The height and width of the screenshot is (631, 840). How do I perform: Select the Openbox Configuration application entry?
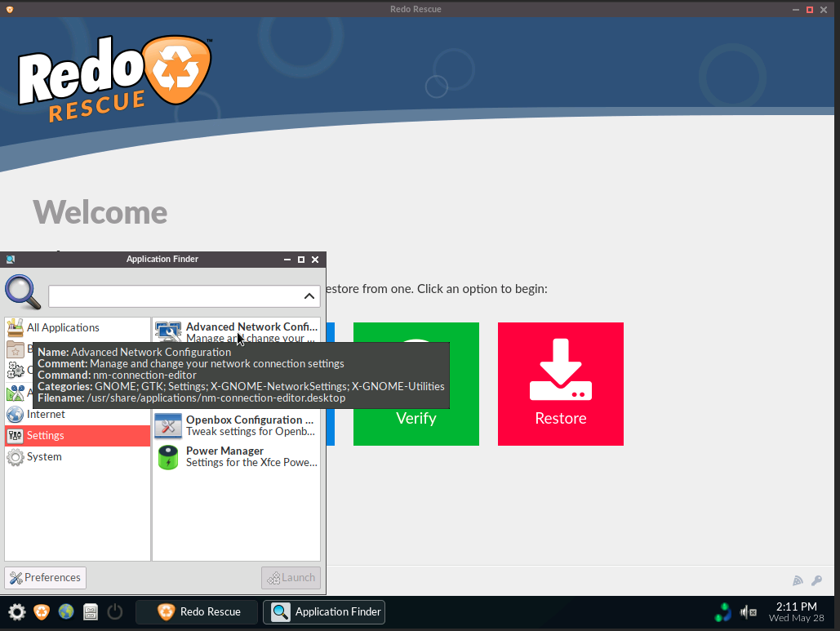point(236,426)
